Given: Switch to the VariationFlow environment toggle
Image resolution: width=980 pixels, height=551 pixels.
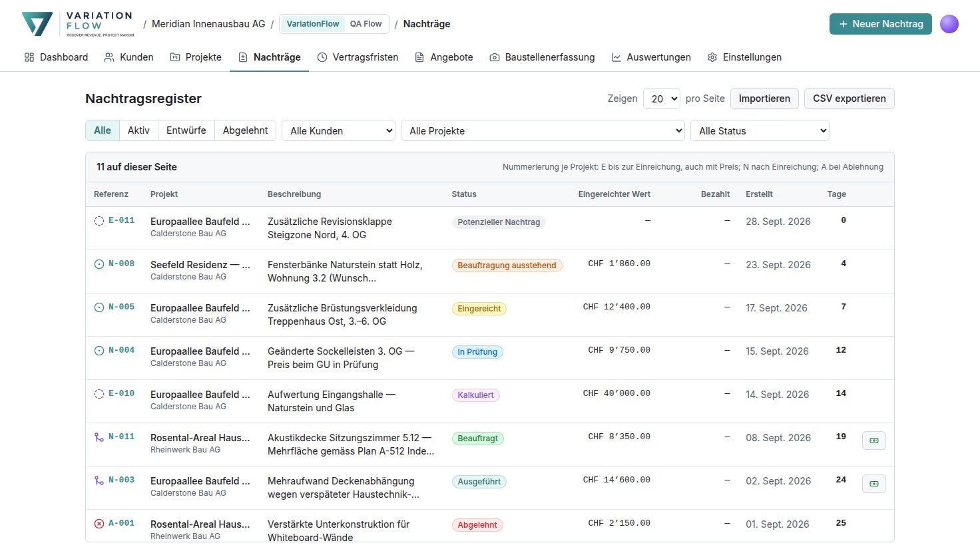Looking at the screenshot, I should [313, 24].
